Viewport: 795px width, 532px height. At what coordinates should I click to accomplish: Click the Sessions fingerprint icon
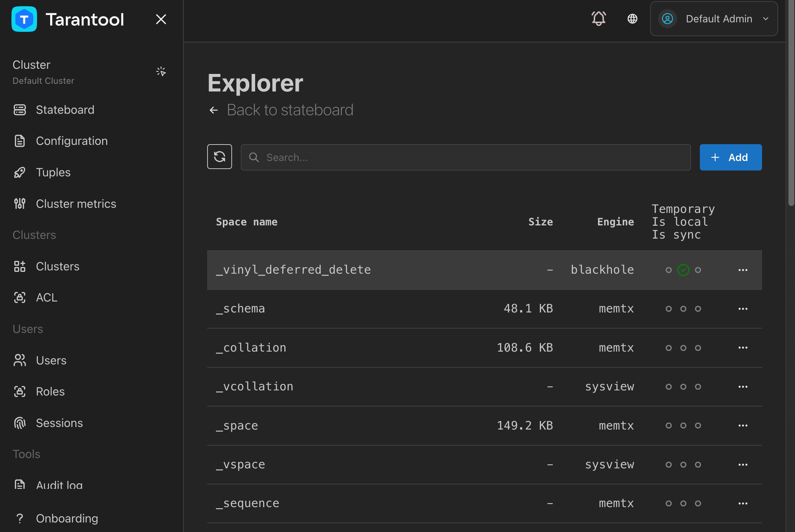click(x=20, y=423)
